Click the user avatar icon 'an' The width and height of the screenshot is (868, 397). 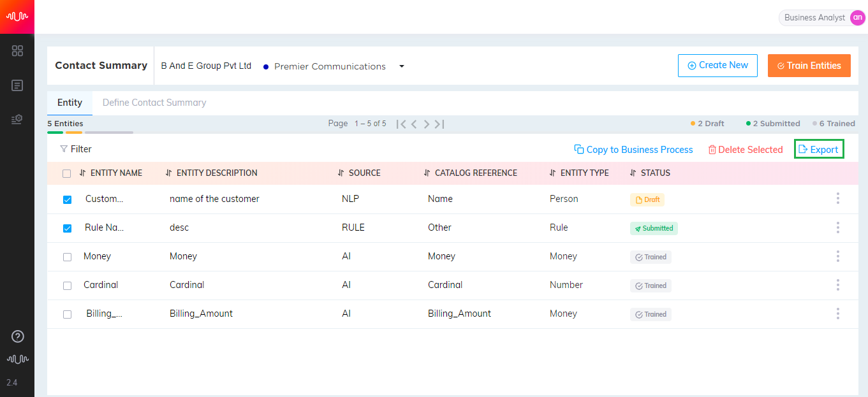(x=857, y=18)
